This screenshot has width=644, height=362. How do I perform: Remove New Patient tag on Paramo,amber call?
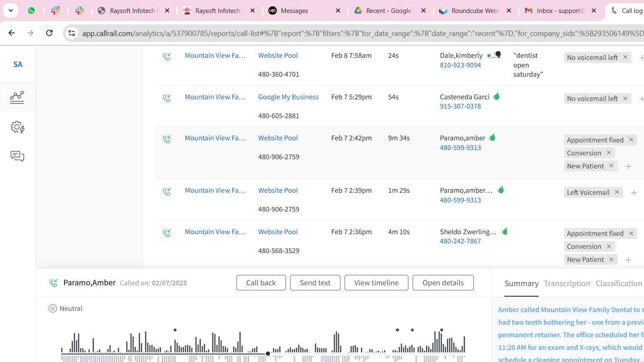pos(611,165)
